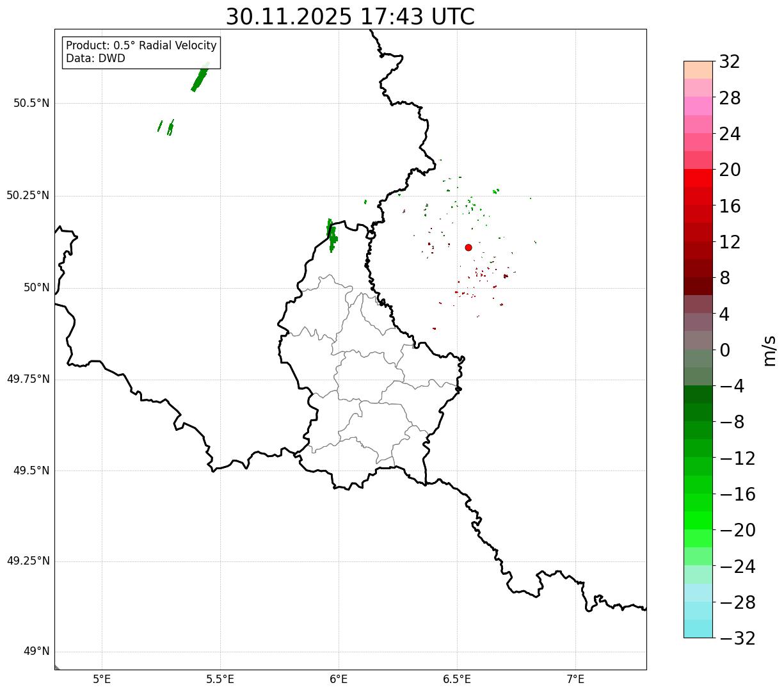Click the "Data: DWD" text
784x692 pixels.
95,58
